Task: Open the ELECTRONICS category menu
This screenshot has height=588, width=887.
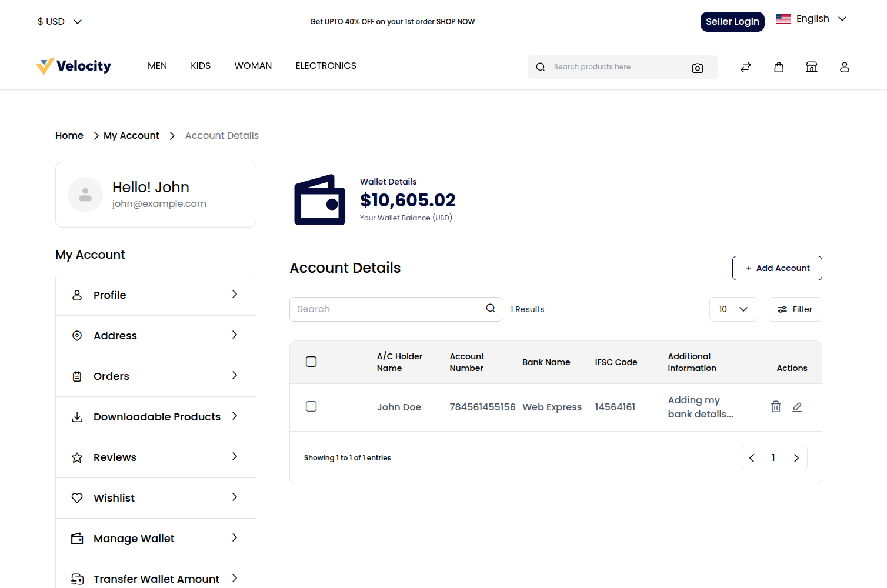Action: (326, 66)
